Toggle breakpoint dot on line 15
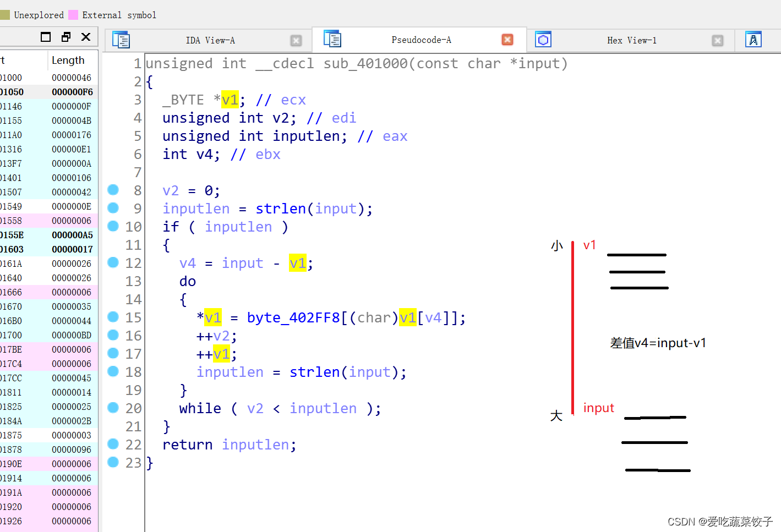 click(113, 317)
